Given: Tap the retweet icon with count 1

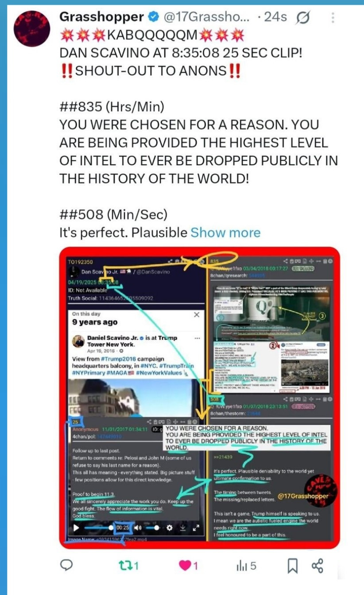Looking at the screenshot, I should pos(129,565).
